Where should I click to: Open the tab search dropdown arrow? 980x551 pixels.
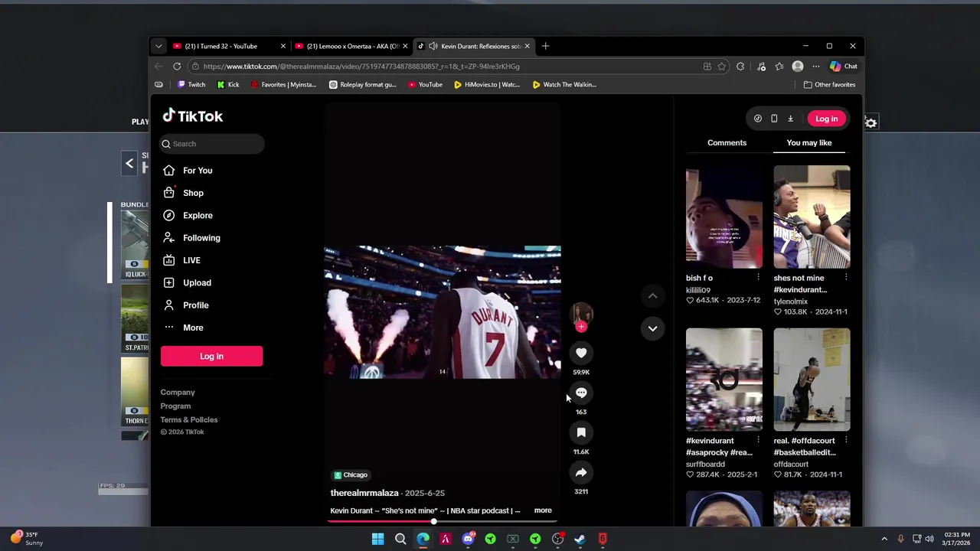[x=158, y=46]
